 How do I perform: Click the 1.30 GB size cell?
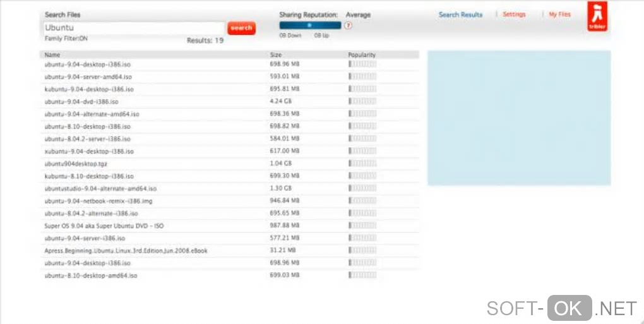[x=280, y=188]
